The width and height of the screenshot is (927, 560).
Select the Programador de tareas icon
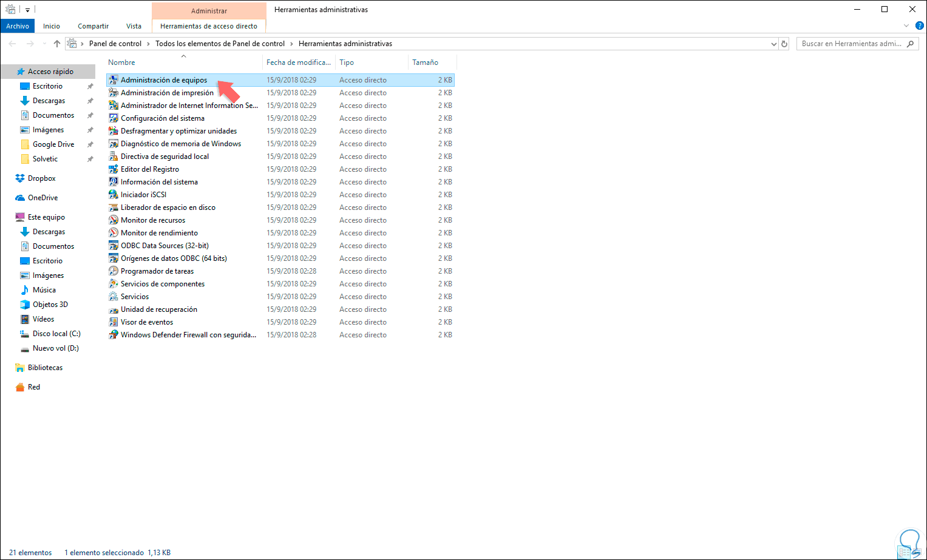coord(114,271)
